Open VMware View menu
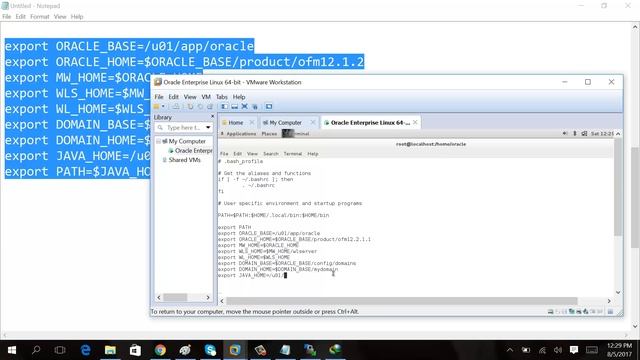This screenshot has width=640, height=360. pyautogui.click(x=190, y=97)
